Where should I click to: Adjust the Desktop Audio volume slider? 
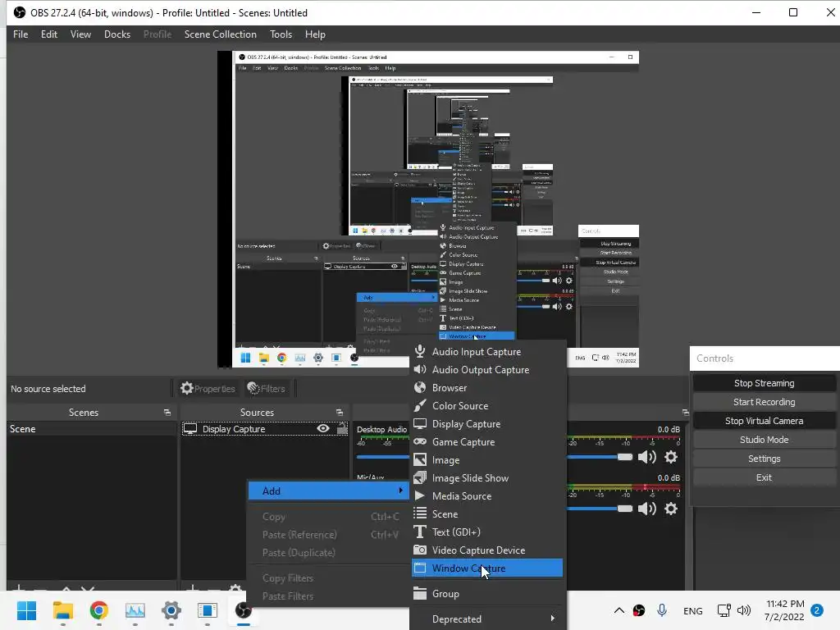pos(624,457)
